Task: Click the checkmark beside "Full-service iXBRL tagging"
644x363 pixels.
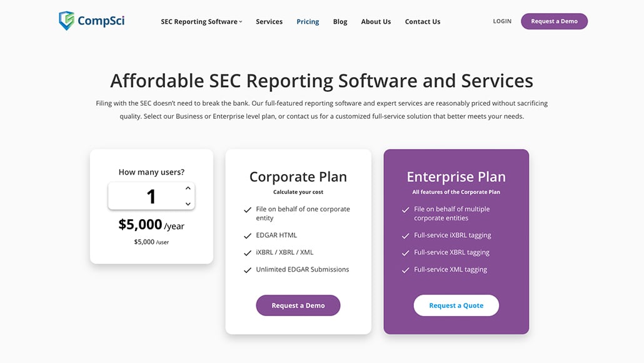Action: pyautogui.click(x=405, y=236)
